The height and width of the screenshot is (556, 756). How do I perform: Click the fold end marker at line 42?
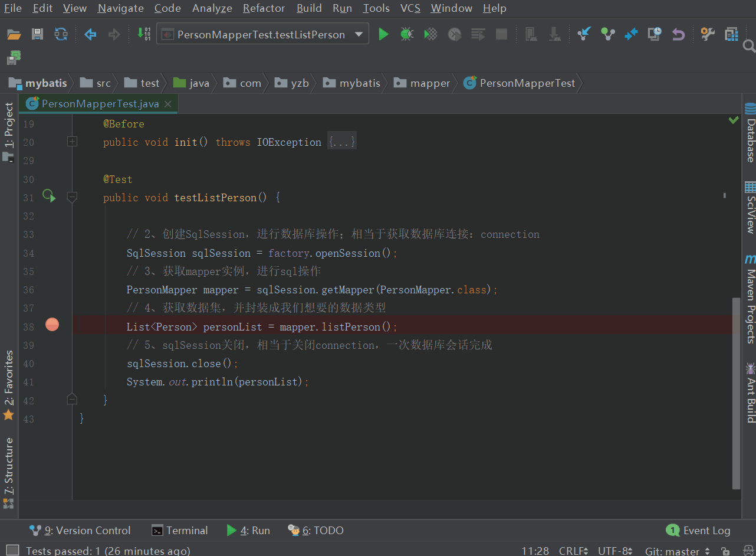[73, 399]
